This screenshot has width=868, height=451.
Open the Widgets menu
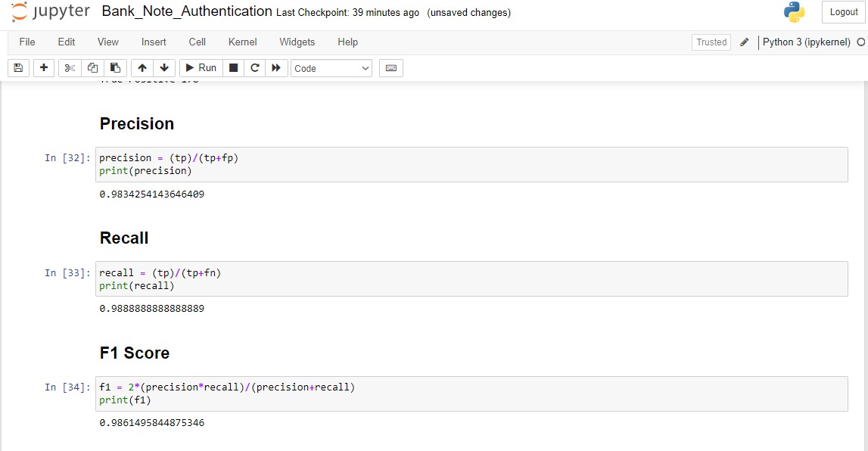[297, 42]
